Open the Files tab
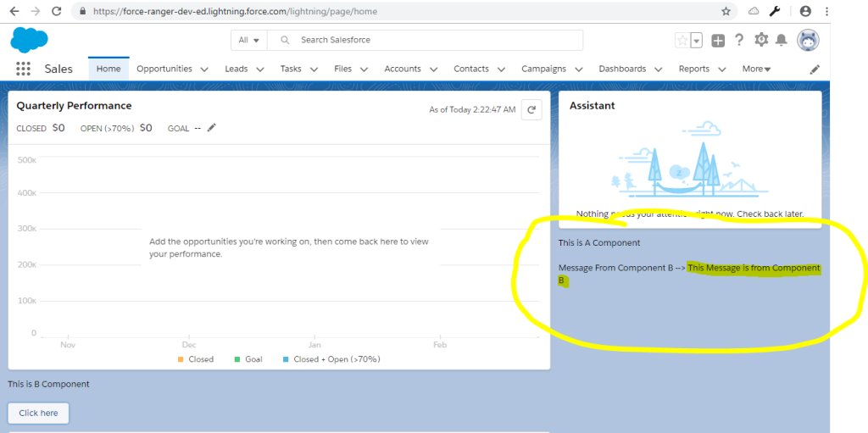The image size is (868, 433). [342, 69]
